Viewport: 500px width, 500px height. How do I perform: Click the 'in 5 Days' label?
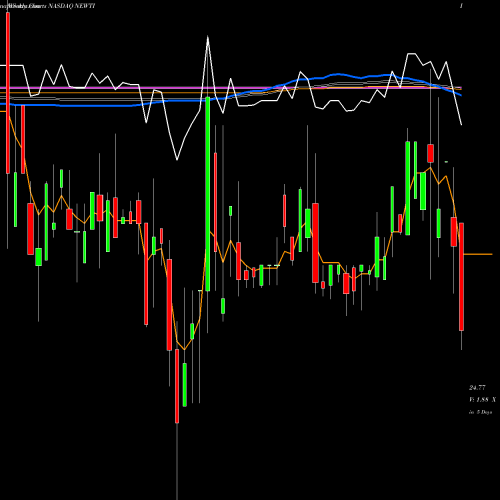point(480,412)
